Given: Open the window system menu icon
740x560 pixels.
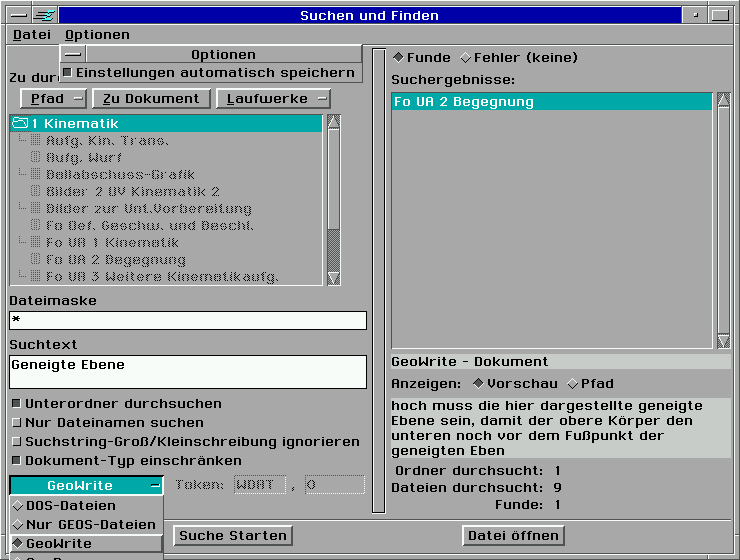Looking at the screenshot, I should click(16, 15).
